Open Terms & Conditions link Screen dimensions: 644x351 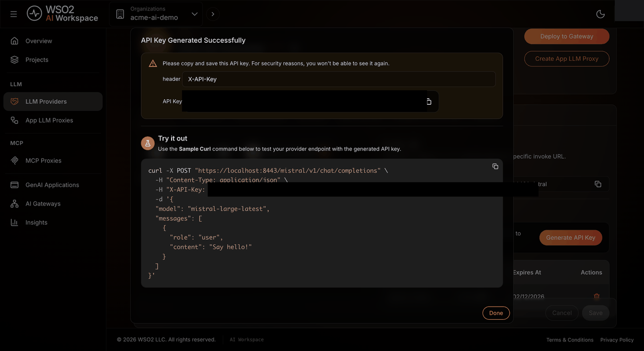(x=570, y=340)
